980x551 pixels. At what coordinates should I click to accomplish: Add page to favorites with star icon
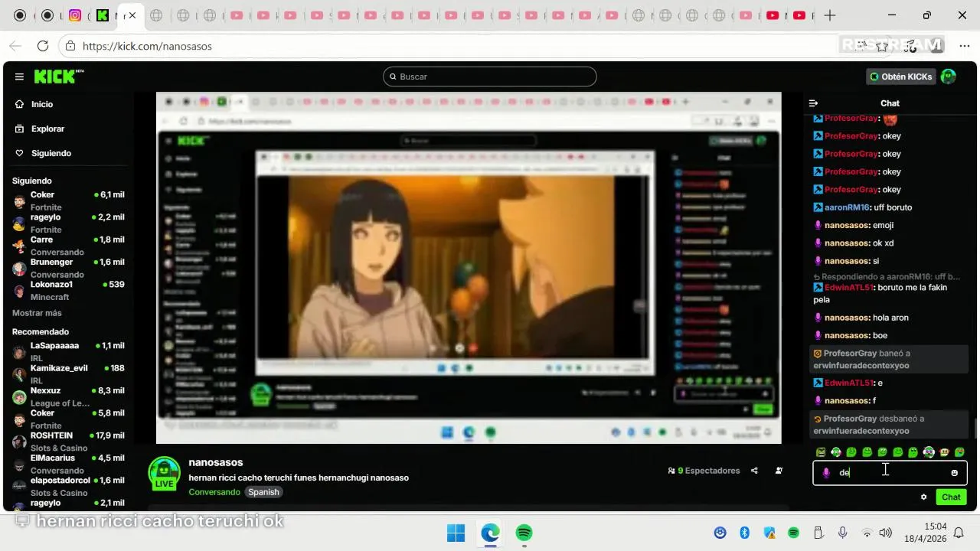883,46
